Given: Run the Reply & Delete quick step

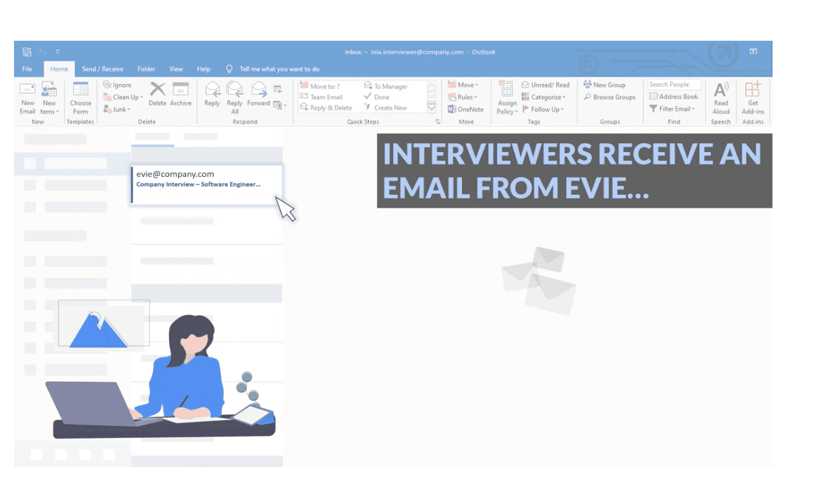Looking at the screenshot, I should click(326, 108).
